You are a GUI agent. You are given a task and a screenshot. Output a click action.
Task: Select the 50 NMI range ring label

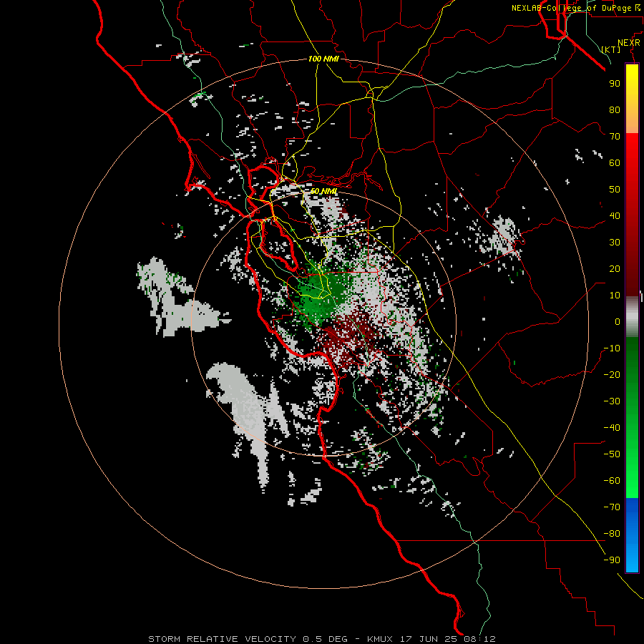[x=323, y=191]
